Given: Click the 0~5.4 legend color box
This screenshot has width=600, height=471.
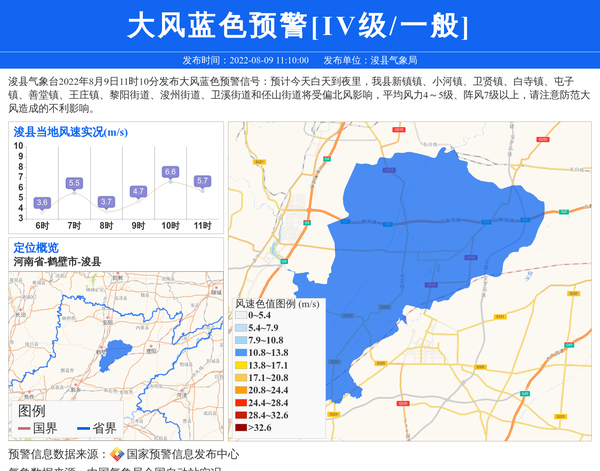Looking at the screenshot, I should click(241, 315).
